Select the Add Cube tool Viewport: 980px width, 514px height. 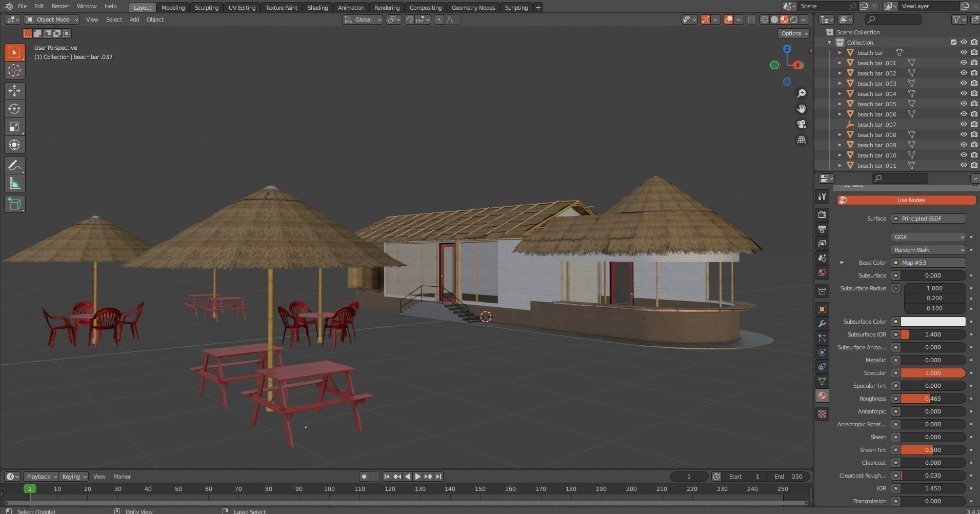pos(14,204)
